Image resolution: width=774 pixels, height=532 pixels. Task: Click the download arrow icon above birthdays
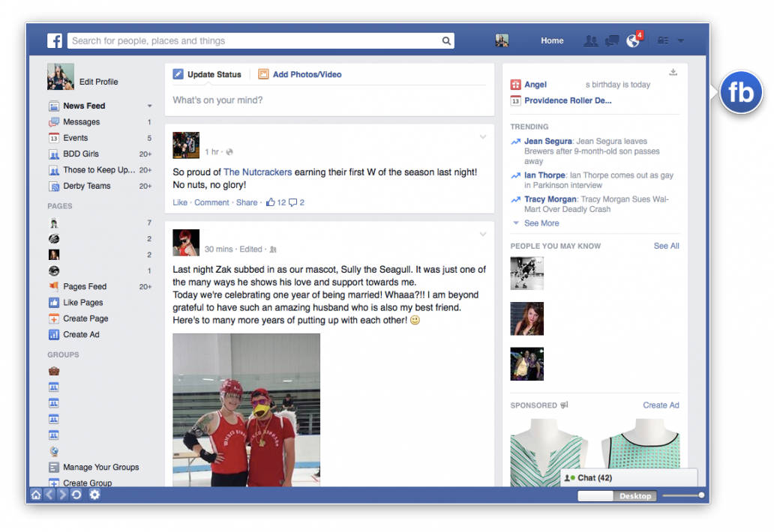[673, 73]
